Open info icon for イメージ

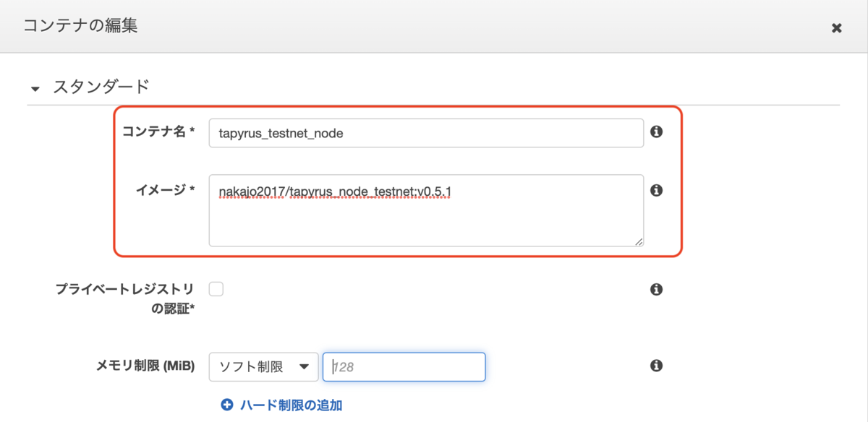(657, 190)
